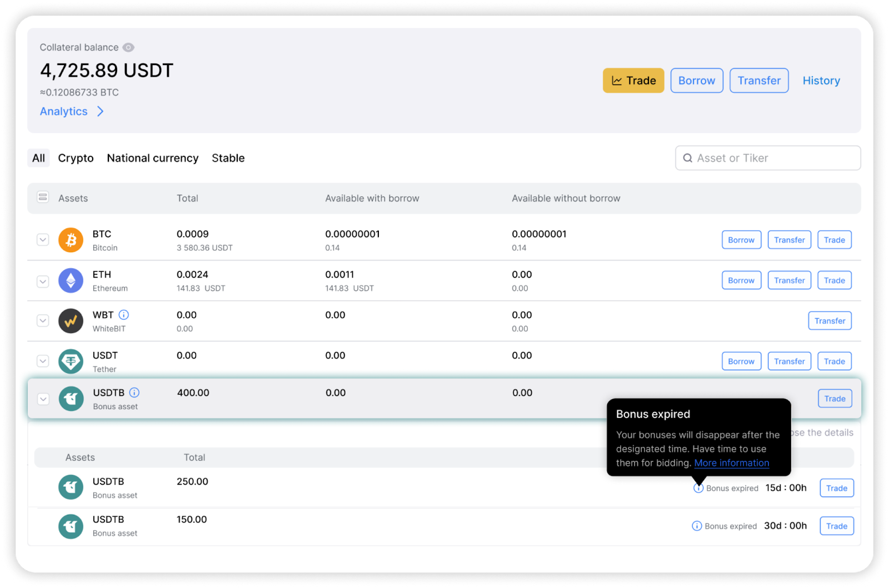Click the Tether USDT coin icon
This screenshot has width=889, height=588.
[71, 362]
